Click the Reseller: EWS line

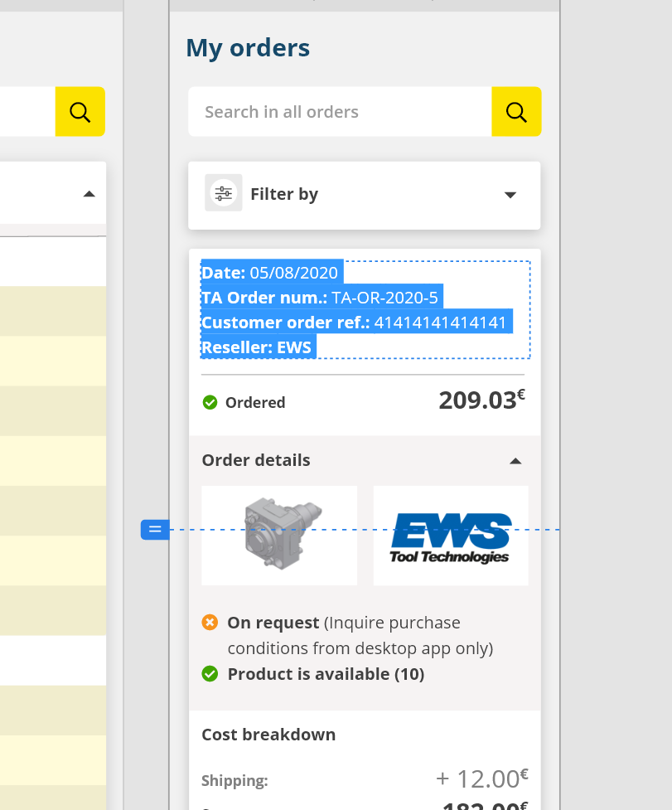257,347
